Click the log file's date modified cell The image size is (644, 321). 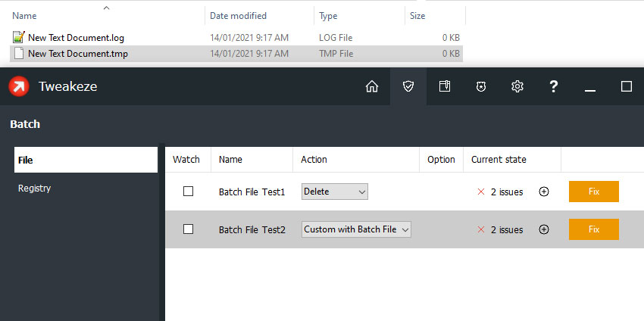pos(249,38)
